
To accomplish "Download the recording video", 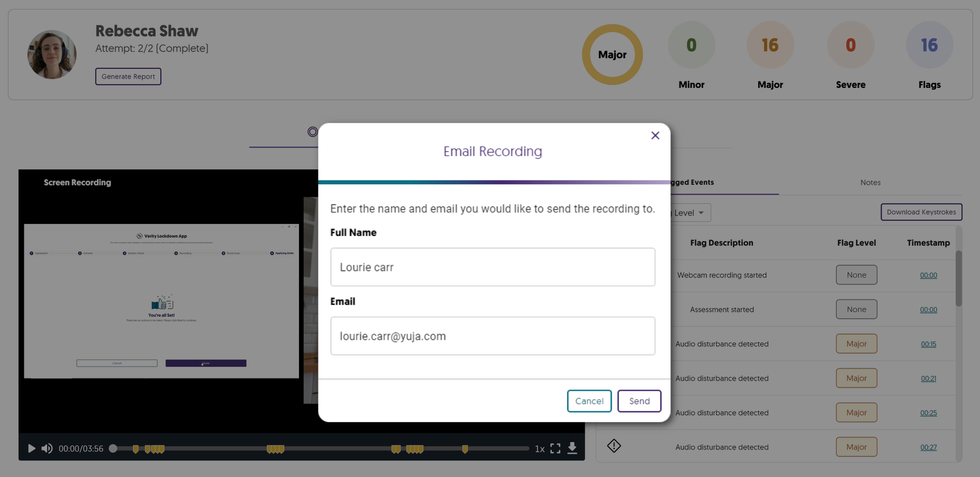I will pos(572,448).
